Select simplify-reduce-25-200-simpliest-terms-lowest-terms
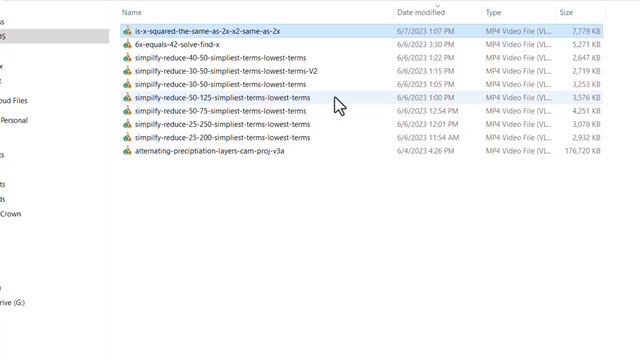The width and height of the screenshot is (640, 360). coord(222,138)
